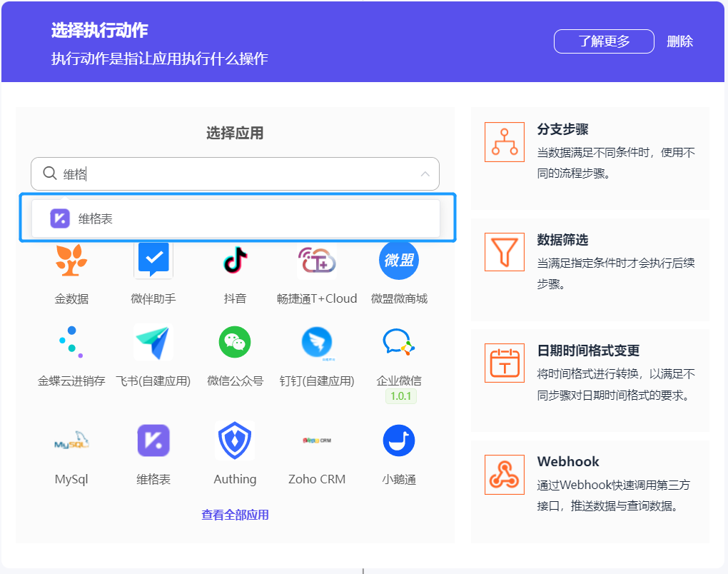Choose the 微盟微商城 app icon

[x=399, y=260]
